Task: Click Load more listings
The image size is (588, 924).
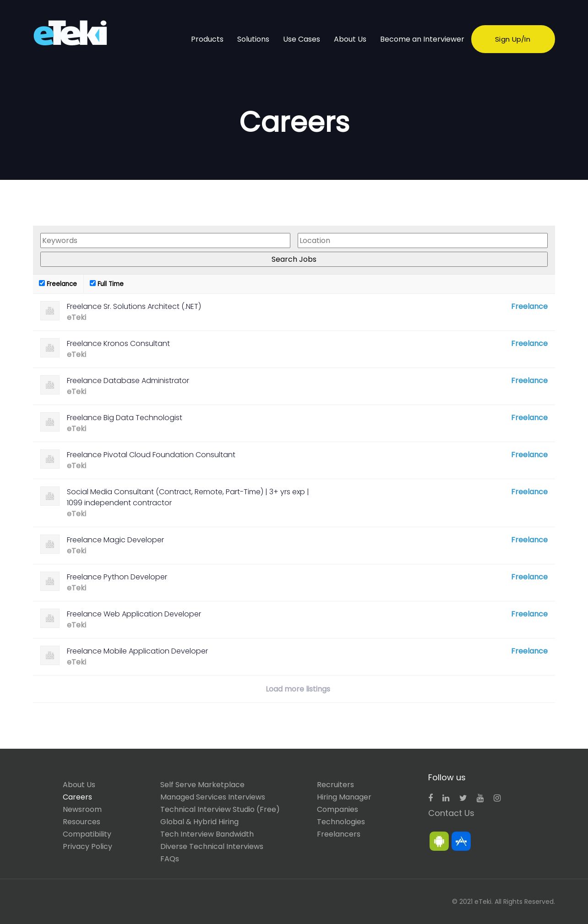Action: pyautogui.click(x=298, y=689)
